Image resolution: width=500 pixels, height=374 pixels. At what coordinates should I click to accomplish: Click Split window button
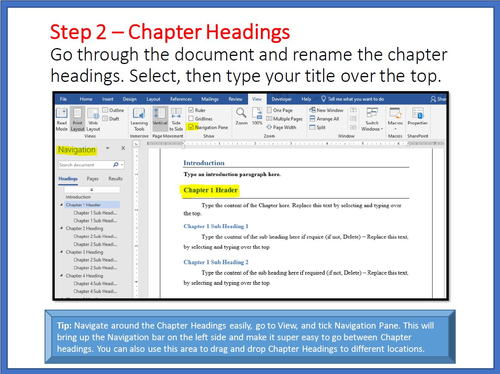click(317, 127)
